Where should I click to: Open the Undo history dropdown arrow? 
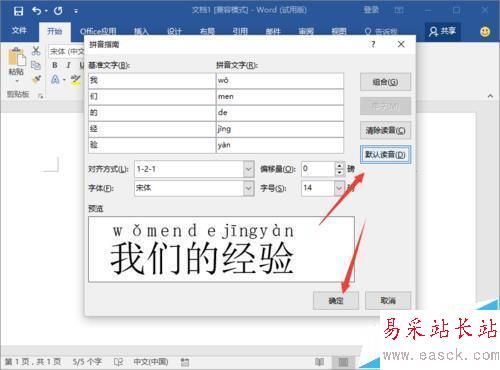click(x=46, y=11)
